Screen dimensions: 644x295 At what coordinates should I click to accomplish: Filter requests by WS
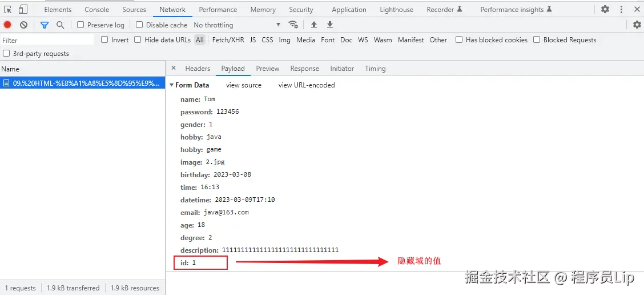click(x=363, y=40)
